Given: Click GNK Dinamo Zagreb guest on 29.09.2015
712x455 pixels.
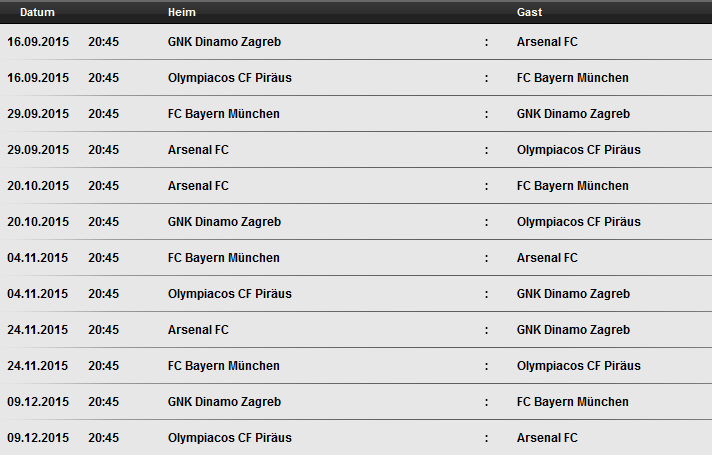Looking at the screenshot, I should click(x=573, y=114).
